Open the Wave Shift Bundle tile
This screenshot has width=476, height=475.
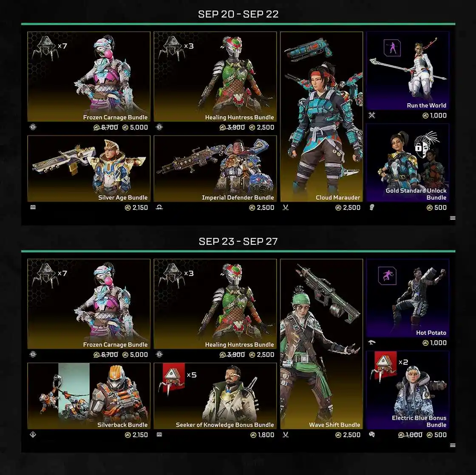coord(321,344)
